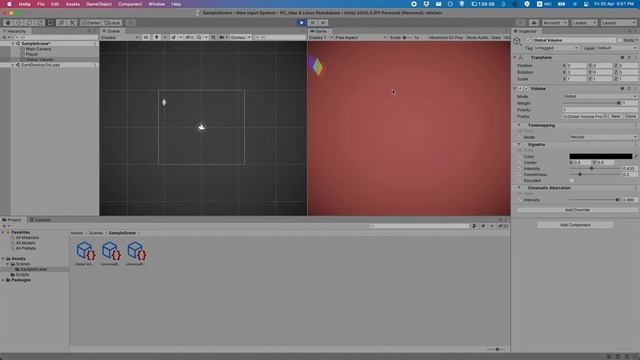Open the Layout dropdown
The height and width of the screenshot is (360, 640).
click(x=618, y=23)
